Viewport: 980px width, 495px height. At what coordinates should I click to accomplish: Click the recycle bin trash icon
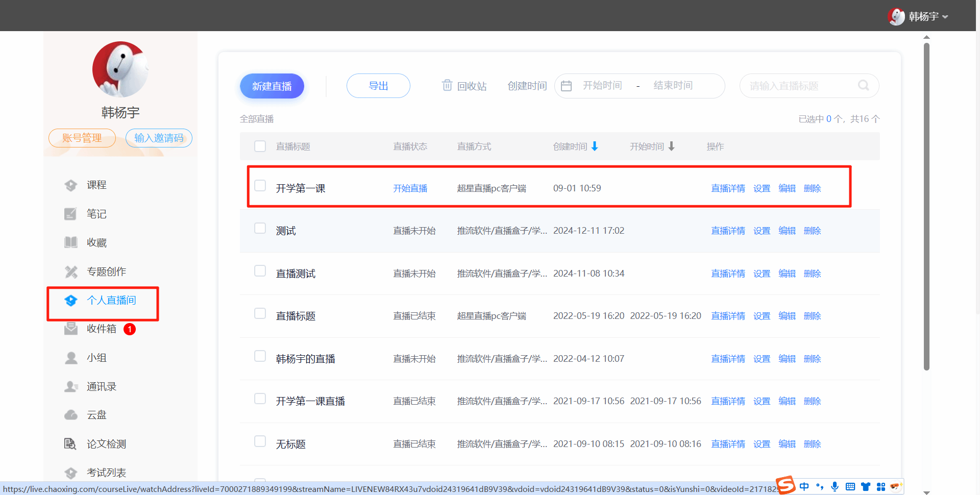[447, 85]
